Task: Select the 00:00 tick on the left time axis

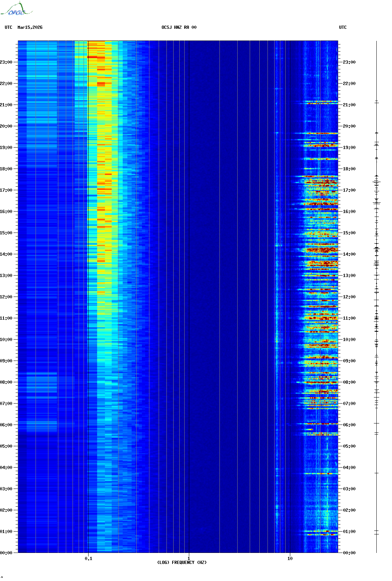Action: [x=6, y=553]
